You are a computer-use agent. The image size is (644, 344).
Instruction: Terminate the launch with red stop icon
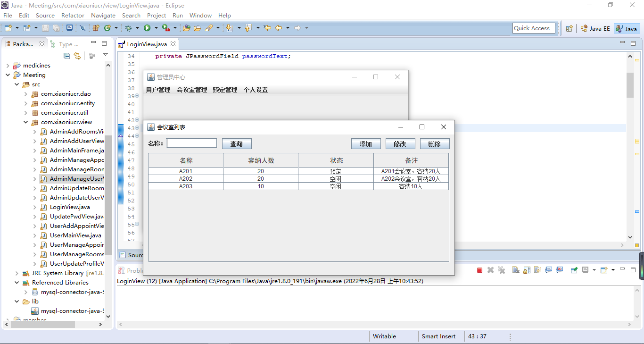[479, 270]
